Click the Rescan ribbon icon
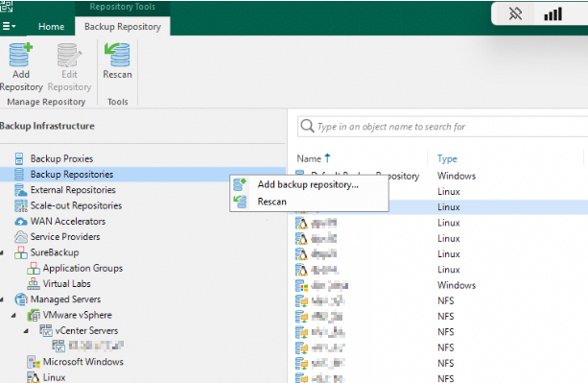 [117, 55]
